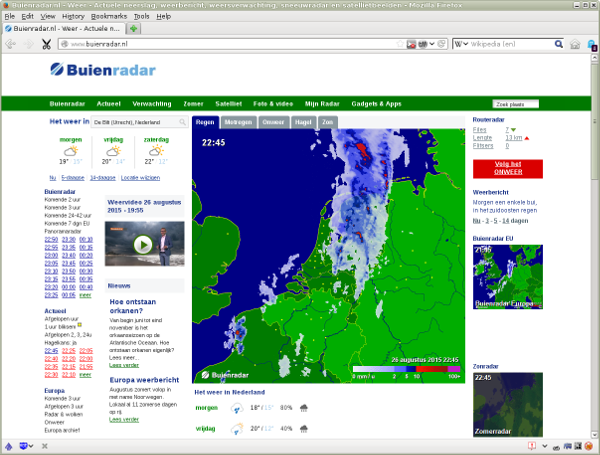The width and height of the screenshot is (600, 455).
Task: Click the vrijdag partly cloudy icon
Action: coord(113,150)
